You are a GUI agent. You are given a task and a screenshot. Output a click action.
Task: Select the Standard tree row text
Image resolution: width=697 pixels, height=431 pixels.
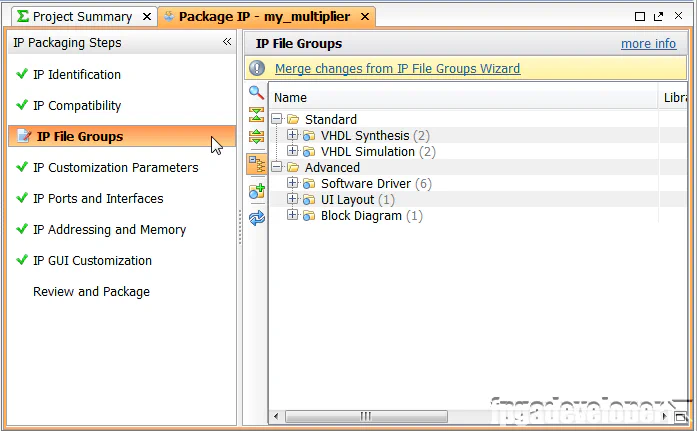tap(331, 120)
